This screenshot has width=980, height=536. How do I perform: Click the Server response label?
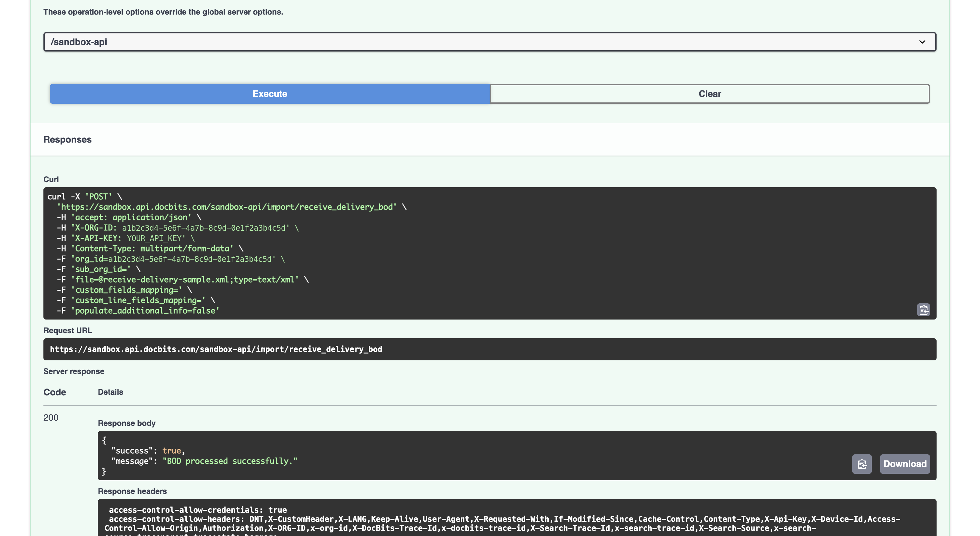coord(74,371)
